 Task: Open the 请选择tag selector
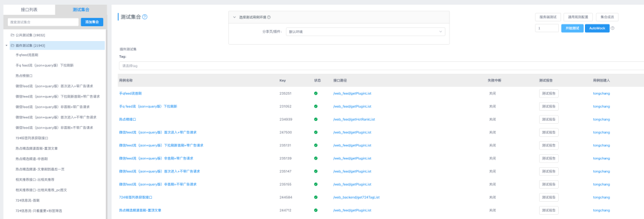[x=381, y=65]
